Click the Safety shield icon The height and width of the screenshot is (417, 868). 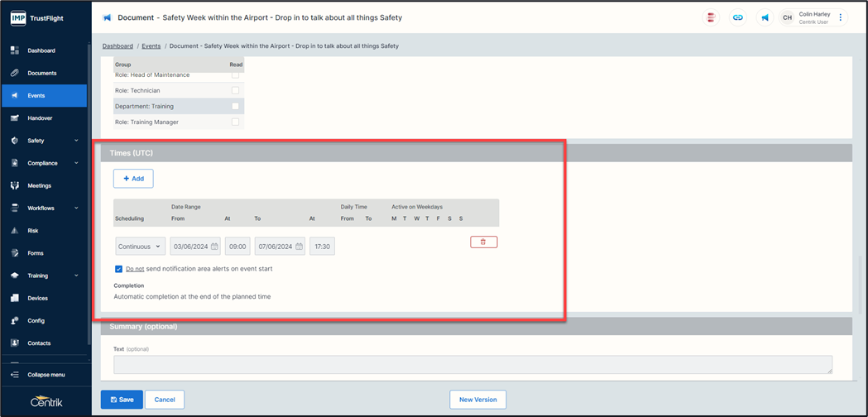[15, 141]
